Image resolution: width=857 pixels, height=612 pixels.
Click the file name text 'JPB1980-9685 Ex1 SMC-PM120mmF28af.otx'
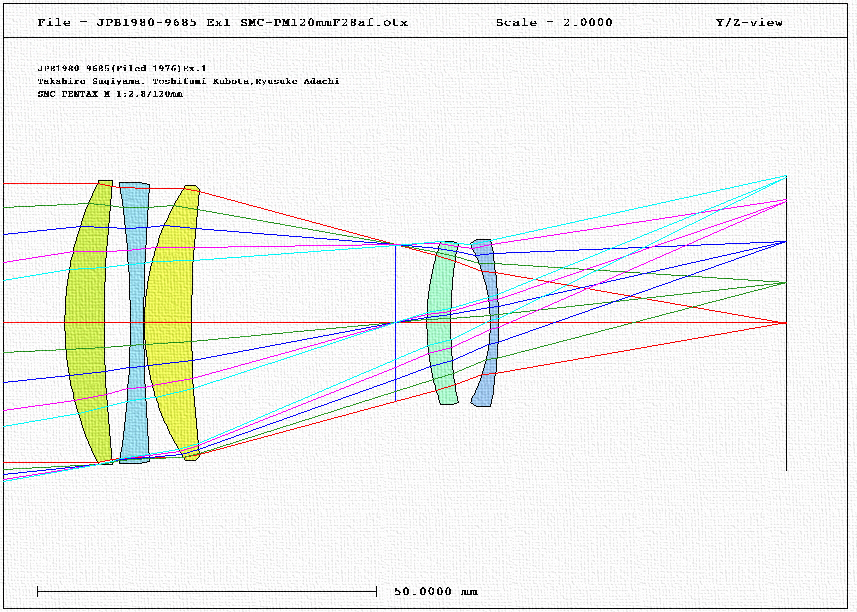[252, 22]
